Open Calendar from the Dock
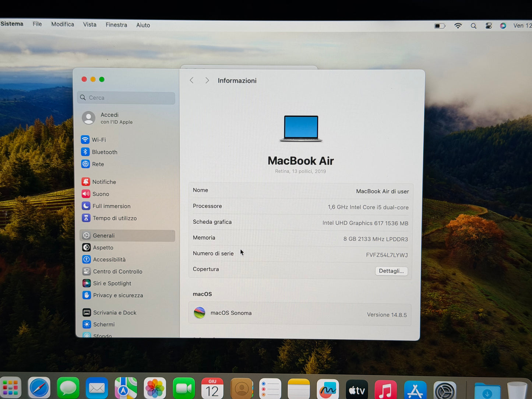 [x=212, y=388]
